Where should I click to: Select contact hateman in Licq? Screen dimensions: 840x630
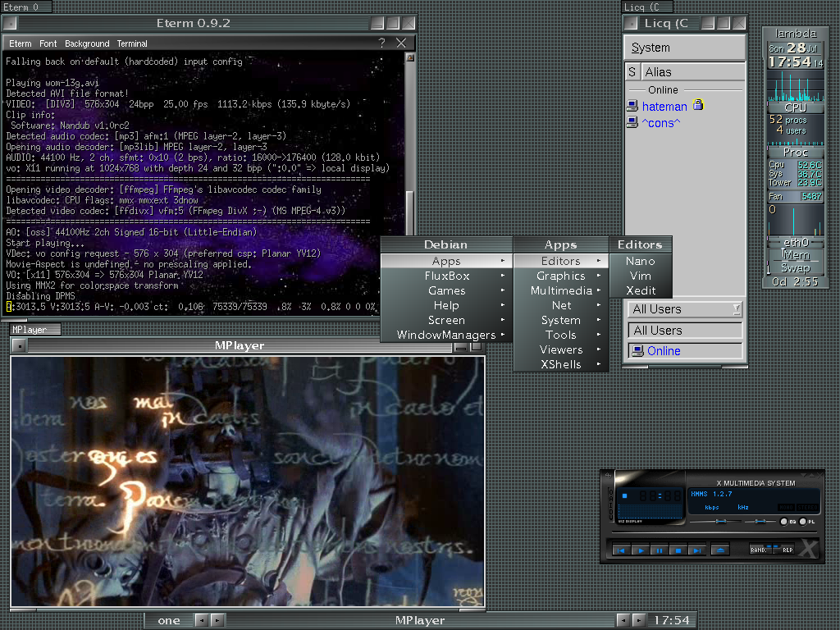pos(664,107)
